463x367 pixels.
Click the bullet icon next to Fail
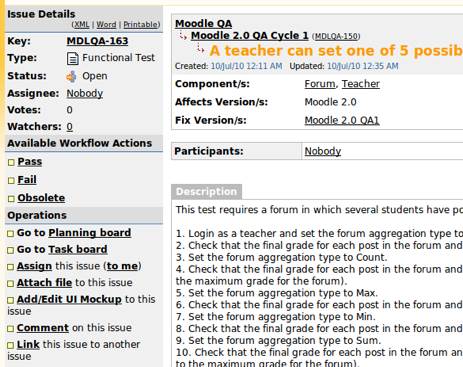[11, 180]
